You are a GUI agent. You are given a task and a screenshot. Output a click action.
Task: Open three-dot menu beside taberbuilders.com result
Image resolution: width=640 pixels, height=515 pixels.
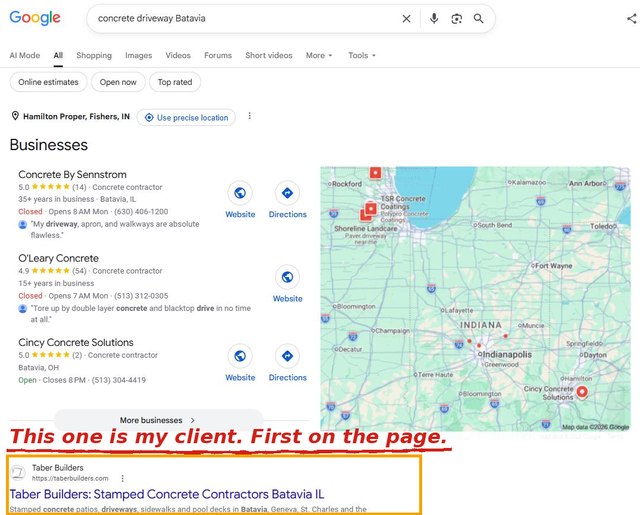(x=122, y=478)
